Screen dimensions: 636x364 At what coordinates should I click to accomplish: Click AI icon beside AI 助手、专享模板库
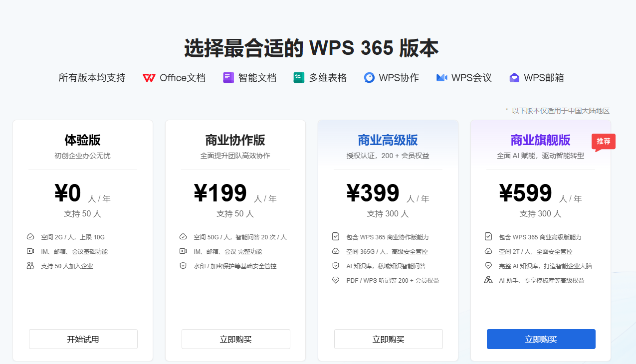tap(488, 280)
